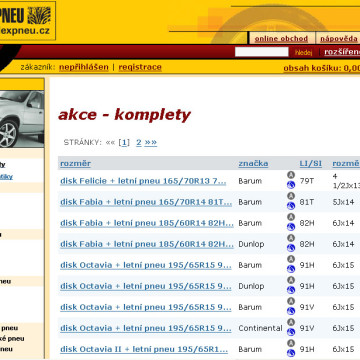Click blue round icon in Octavia II row
This screenshot has width=360, height=360.
tap(291, 353)
